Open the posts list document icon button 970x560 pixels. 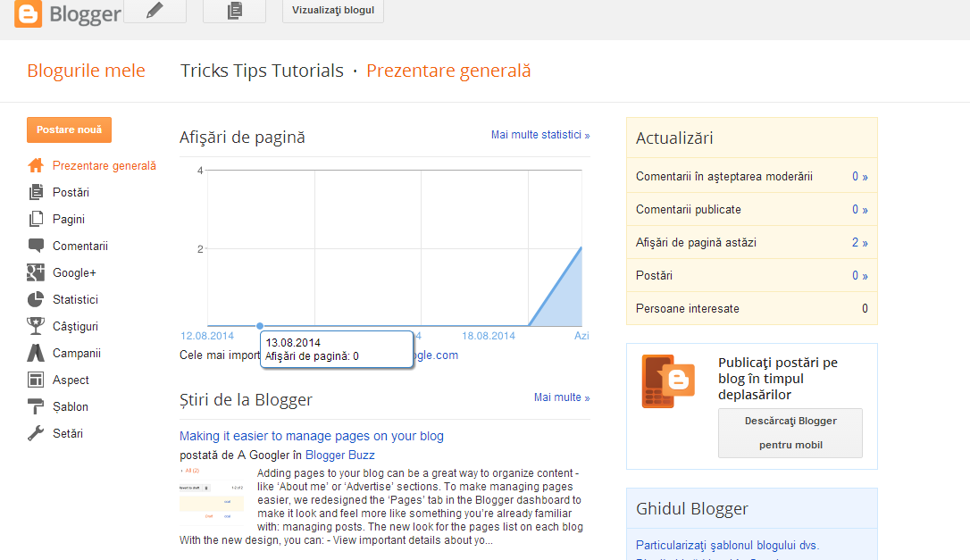(x=234, y=11)
